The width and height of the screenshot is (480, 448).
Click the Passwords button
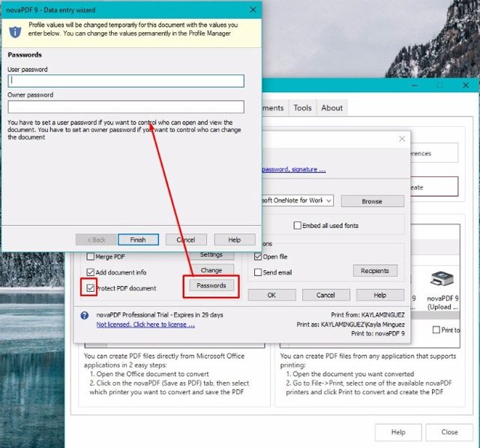[x=211, y=285]
